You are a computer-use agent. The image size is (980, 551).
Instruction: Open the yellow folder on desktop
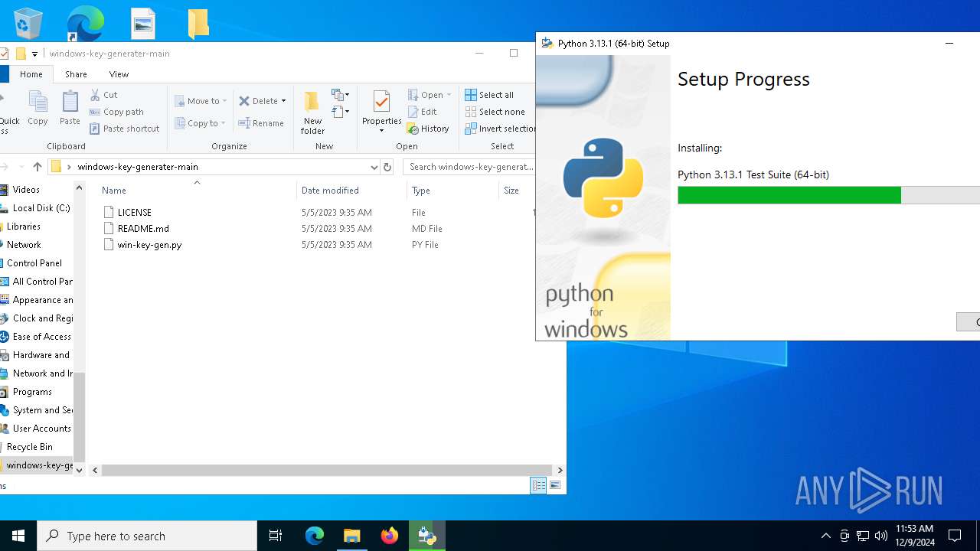pyautogui.click(x=198, y=24)
